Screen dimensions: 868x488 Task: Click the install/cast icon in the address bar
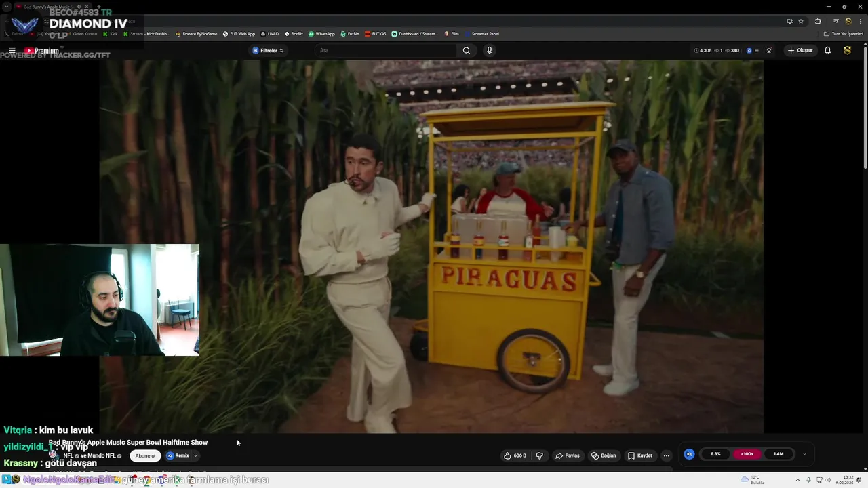(789, 21)
